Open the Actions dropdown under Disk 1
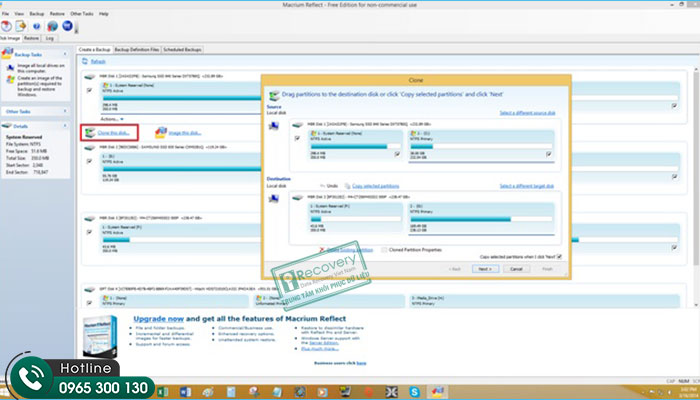700x400 pixels. click(x=112, y=119)
